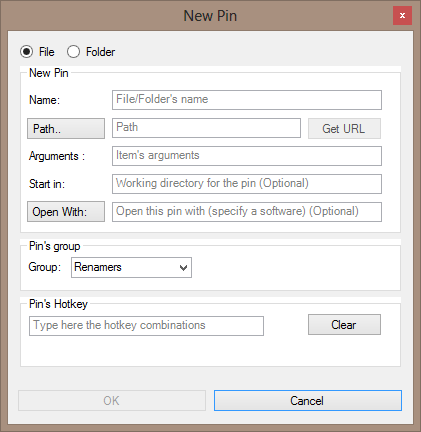Click the hotkey combinations input field

coord(146,326)
